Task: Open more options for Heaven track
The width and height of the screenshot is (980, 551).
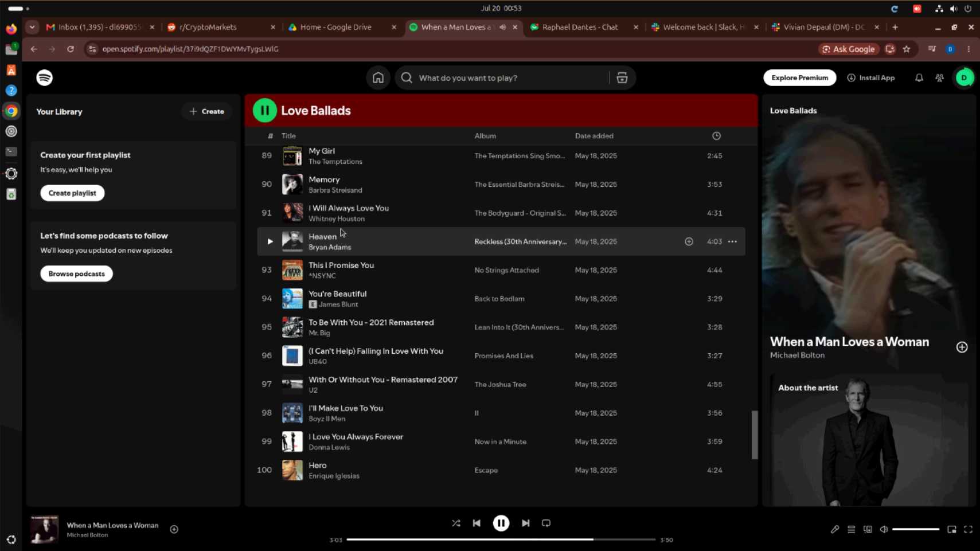Action: point(732,241)
